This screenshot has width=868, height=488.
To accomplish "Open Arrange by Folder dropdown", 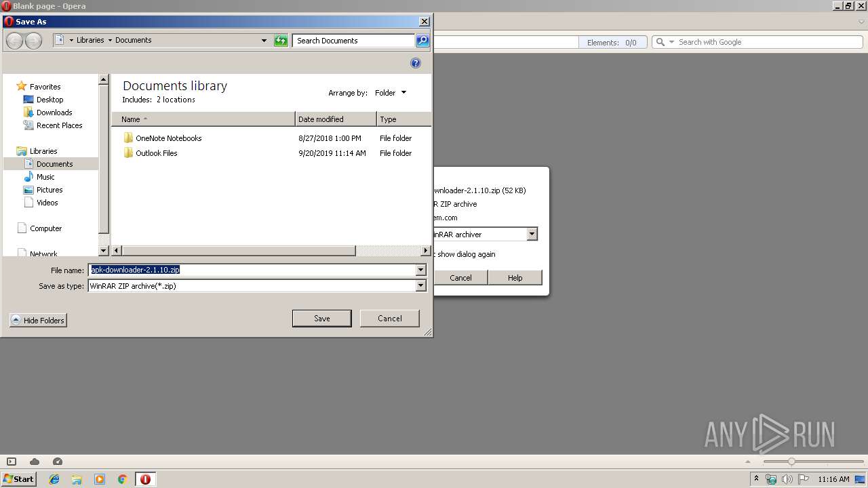I will [x=391, y=93].
